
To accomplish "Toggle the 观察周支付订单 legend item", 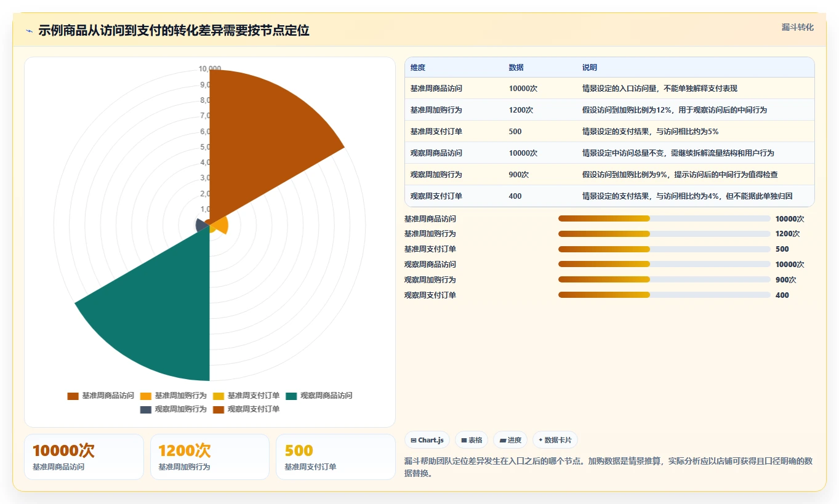I will click(246, 409).
